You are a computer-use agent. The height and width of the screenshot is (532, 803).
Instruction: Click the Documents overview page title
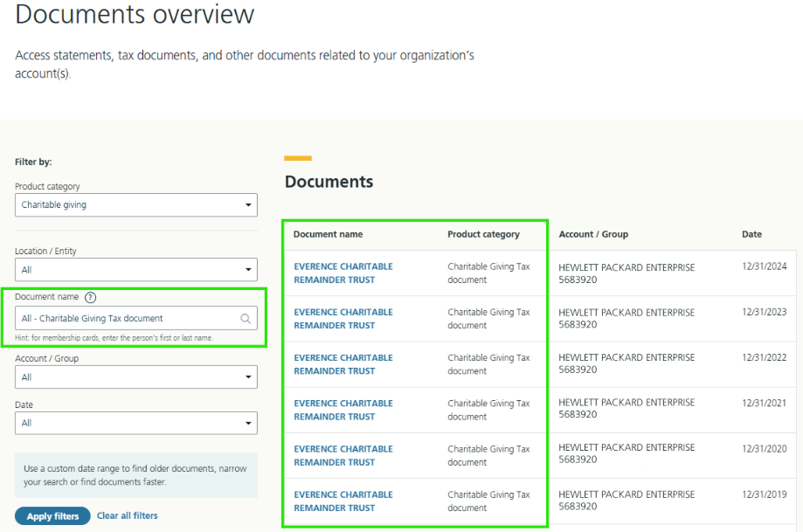tap(135, 14)
